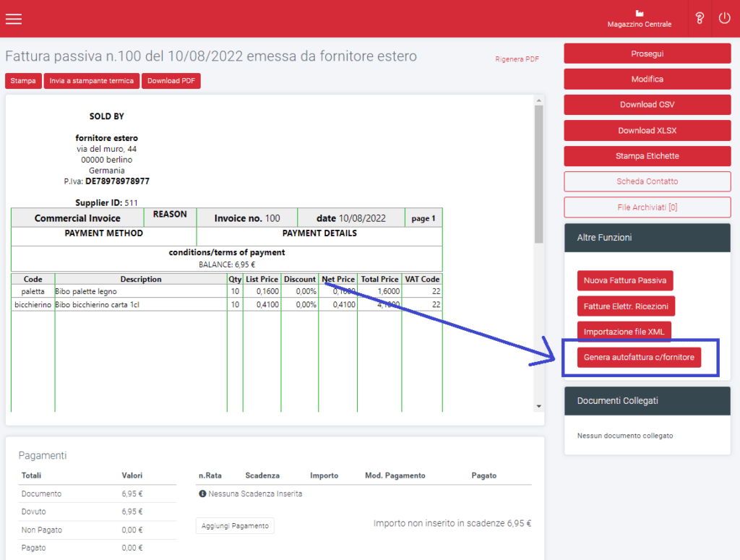Click the 'Net Price' column header

338,280
